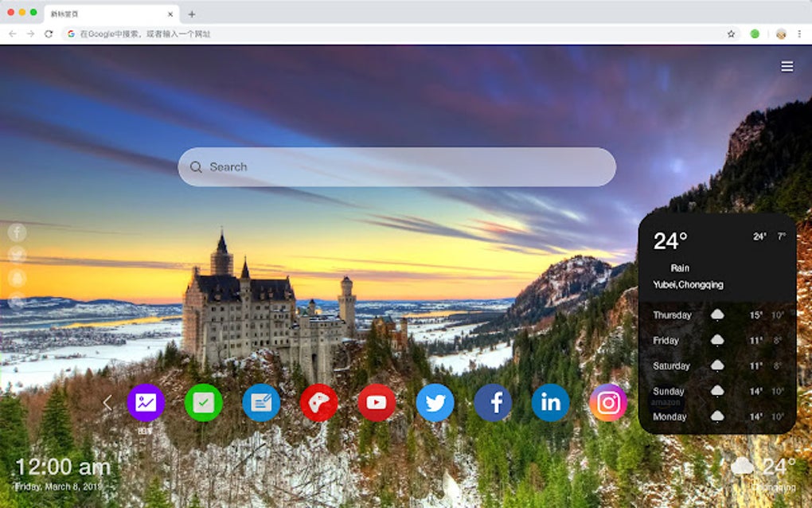Viewport: 812px width, 508px height.
Task: Select the green checkmark to-do icon
Action: point(202,403)
